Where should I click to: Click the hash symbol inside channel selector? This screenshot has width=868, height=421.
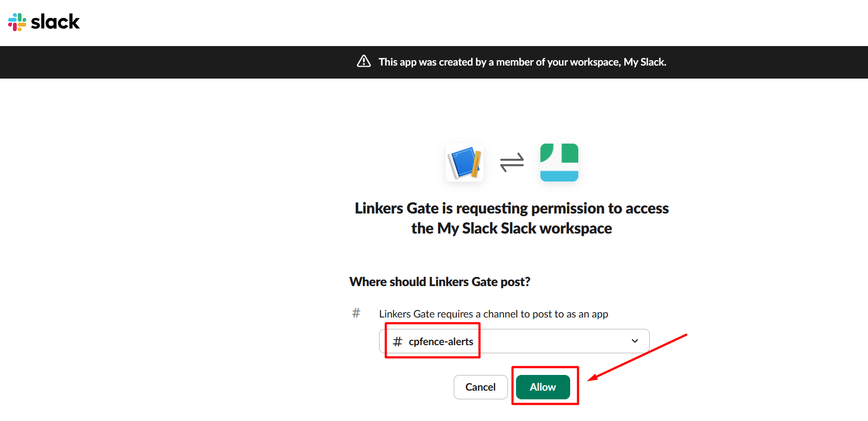coord(397,341)
